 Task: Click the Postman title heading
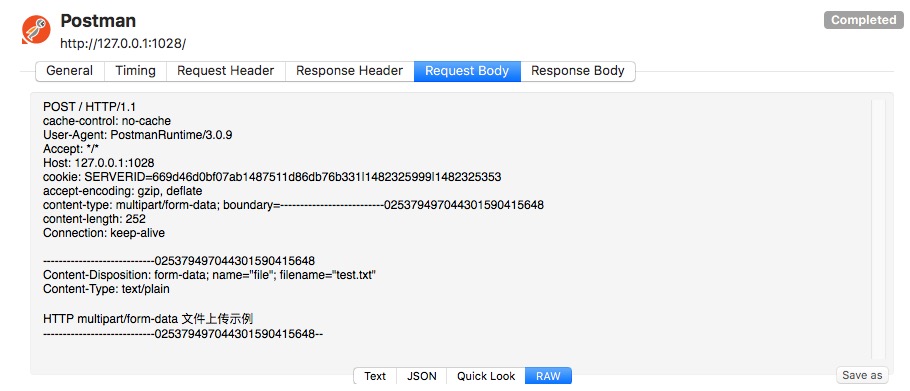(98, 21)
